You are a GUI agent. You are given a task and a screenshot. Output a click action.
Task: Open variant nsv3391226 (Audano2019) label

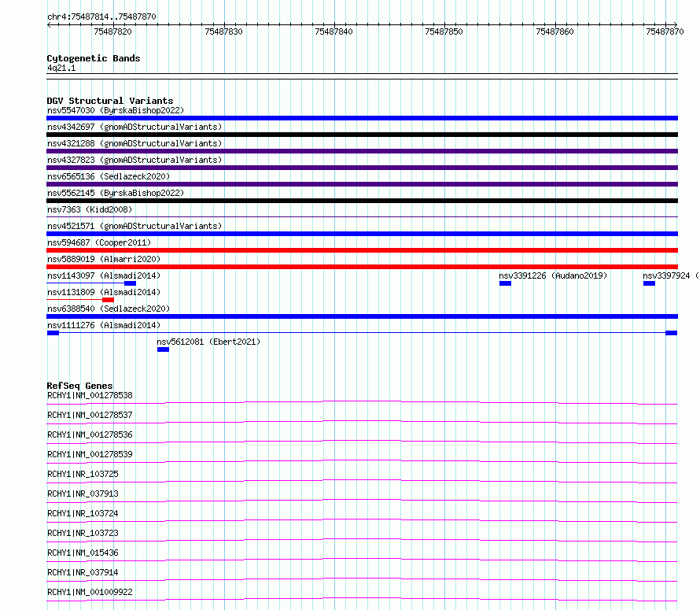point(553,275)
